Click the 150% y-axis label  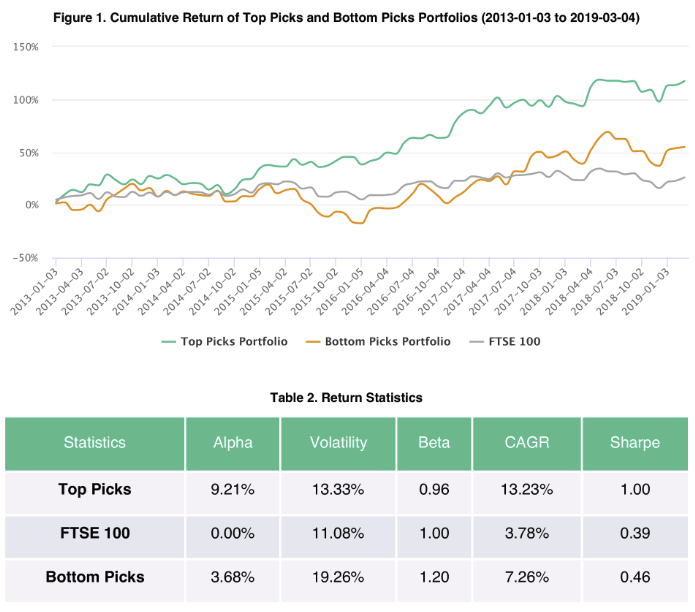tap(25, 47)
